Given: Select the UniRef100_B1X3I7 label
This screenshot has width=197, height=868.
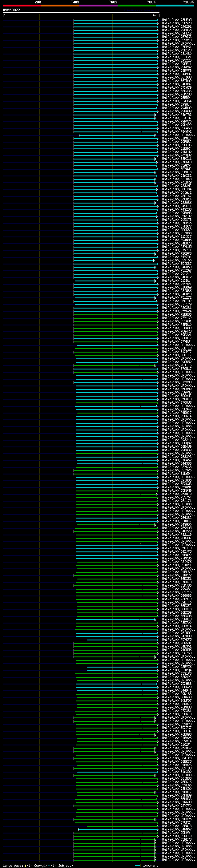Looking at the screenshot, I should tap(177, 236).
